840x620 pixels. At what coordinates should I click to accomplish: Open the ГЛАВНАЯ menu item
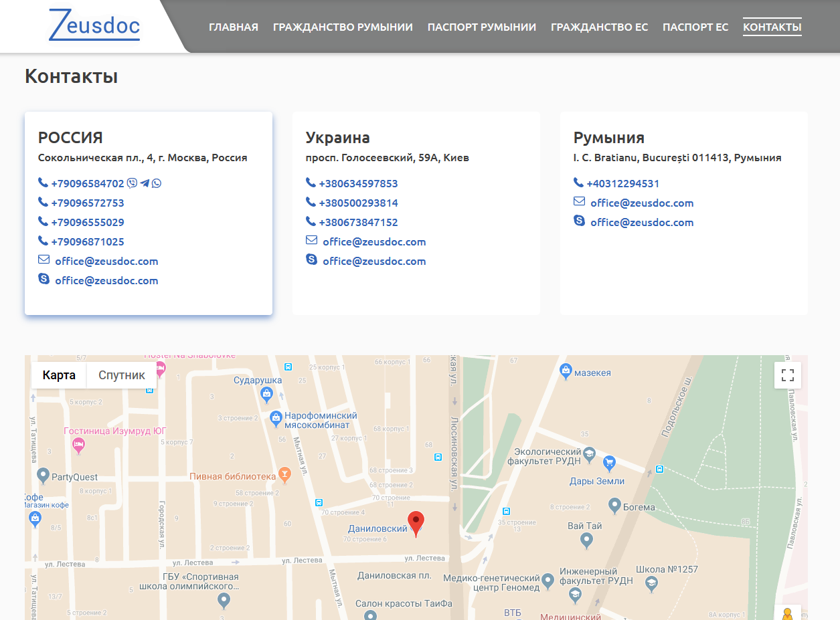(234, 27)
